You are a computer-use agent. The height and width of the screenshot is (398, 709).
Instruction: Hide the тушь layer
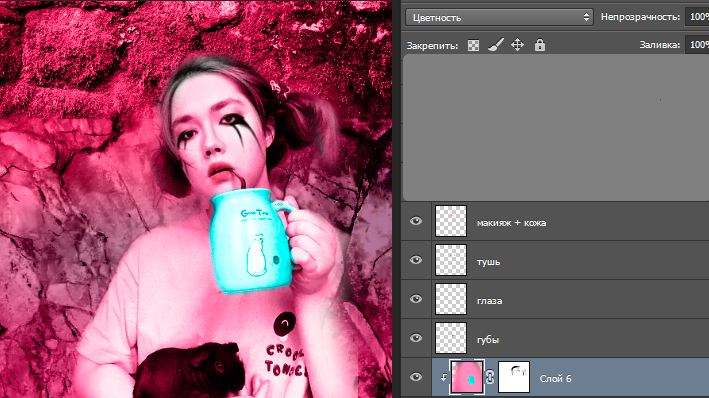pos(416,260)
